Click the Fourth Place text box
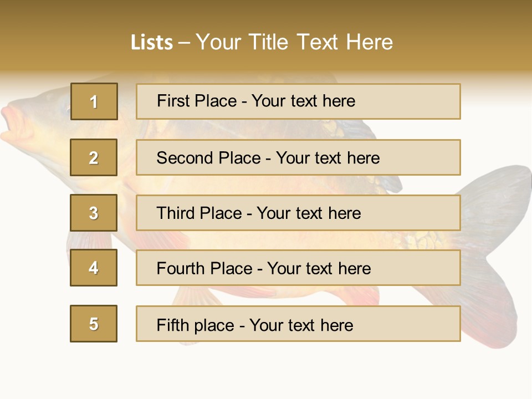This screenshot has width=532, height=399. (298, 268)
